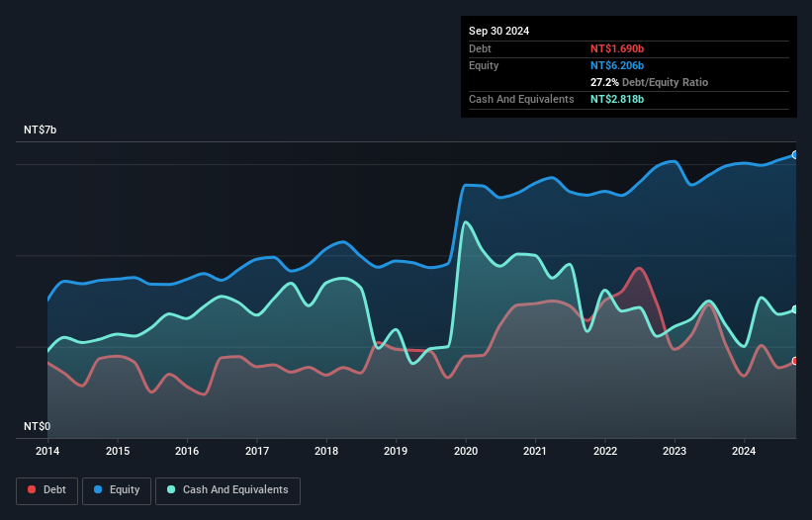Toggle the Debt series legend button
This screenshot has height=520, width=812.
click(x=47, y=490)
